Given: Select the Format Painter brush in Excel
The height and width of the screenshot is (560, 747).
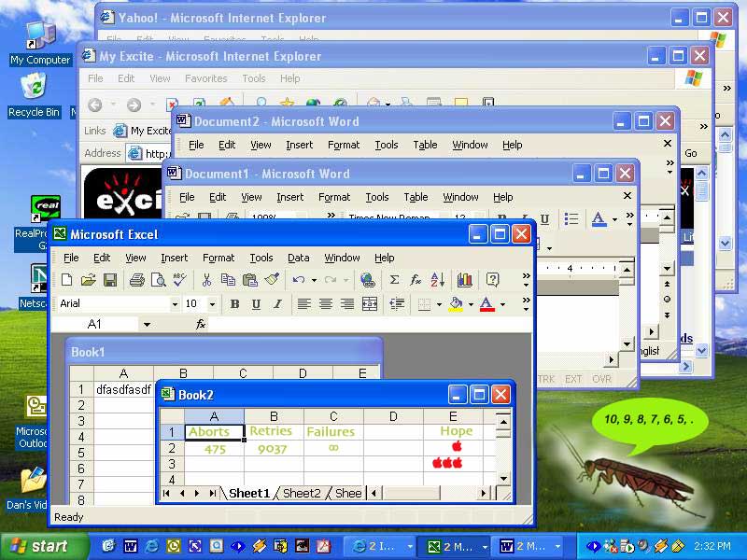Looking at the screenshot, I should pos(272,280).
